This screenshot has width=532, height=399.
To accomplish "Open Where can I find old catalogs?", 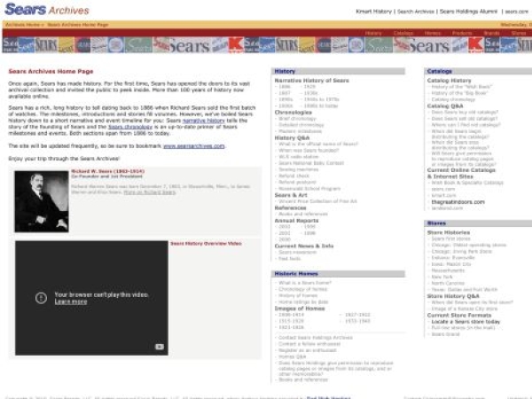I will point(465,125).
